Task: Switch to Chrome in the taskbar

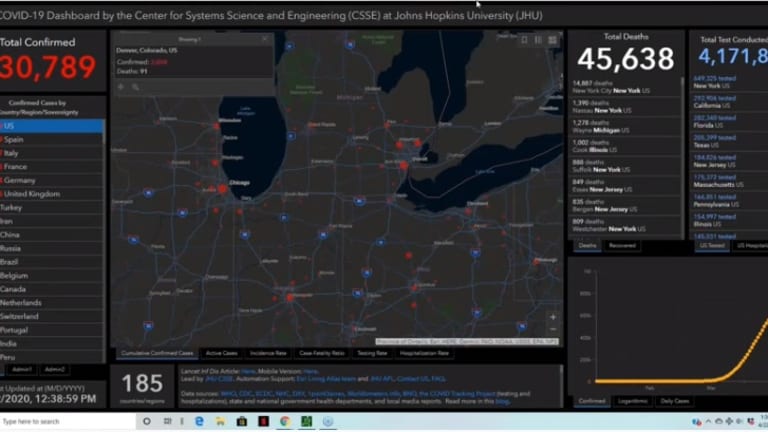Action: click(x=285, y=421)
